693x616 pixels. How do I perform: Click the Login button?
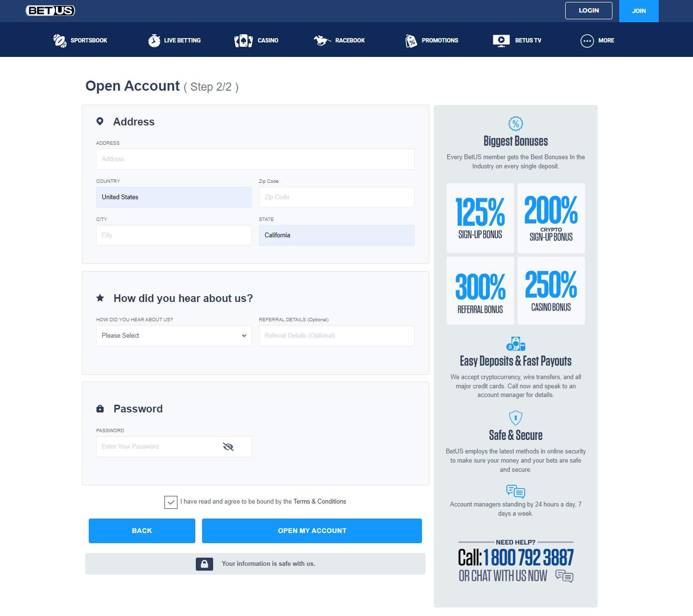click(x=589, y=11)
